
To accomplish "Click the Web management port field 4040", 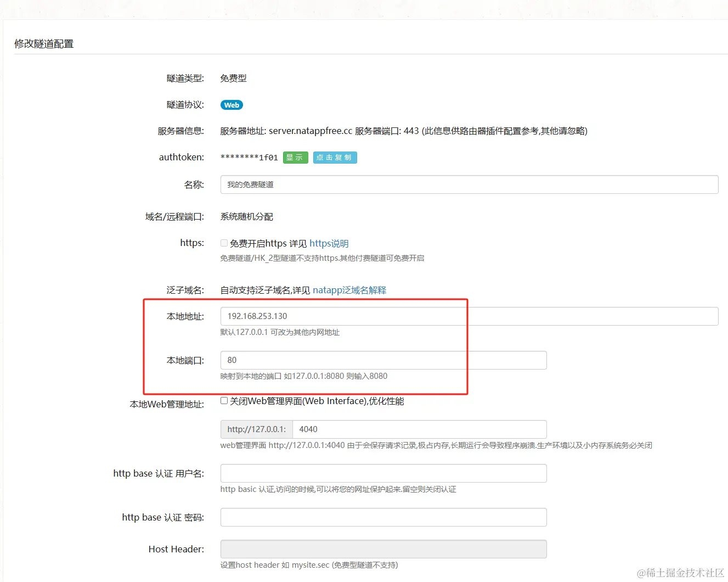I will pos(420,429).
